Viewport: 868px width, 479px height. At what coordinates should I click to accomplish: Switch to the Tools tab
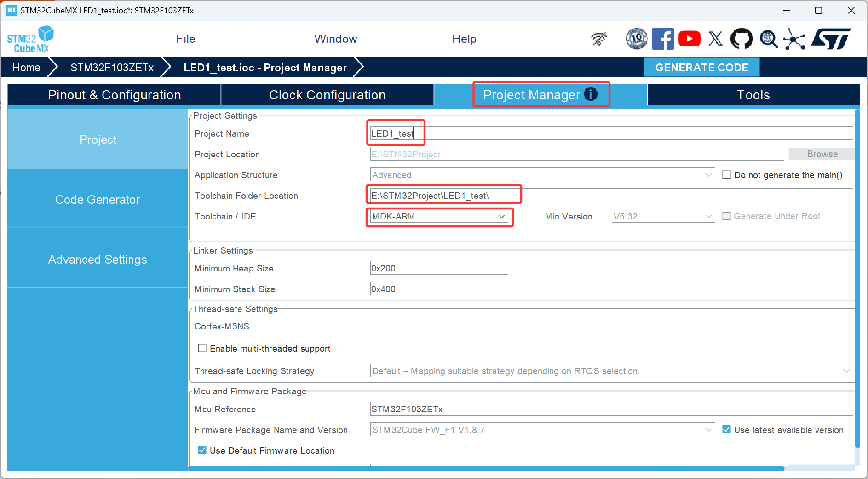(753, 95)
